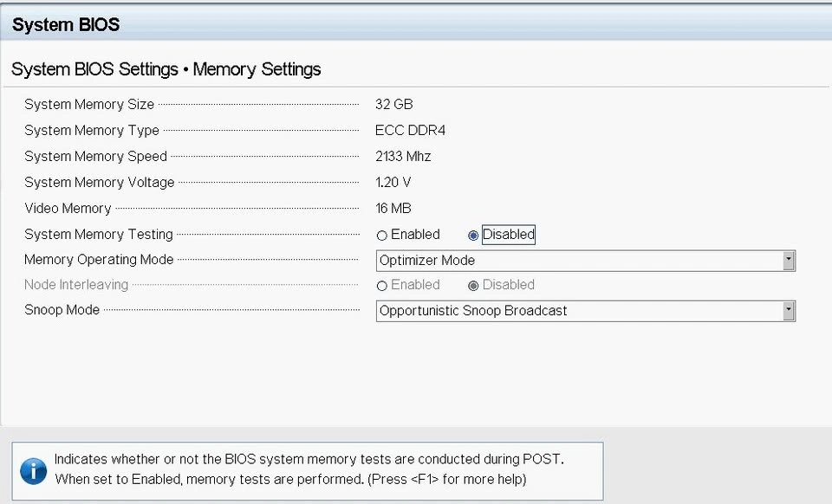
Task: Click the System BIOS title header
Action: pyautogui.click(x=66, y=25)
